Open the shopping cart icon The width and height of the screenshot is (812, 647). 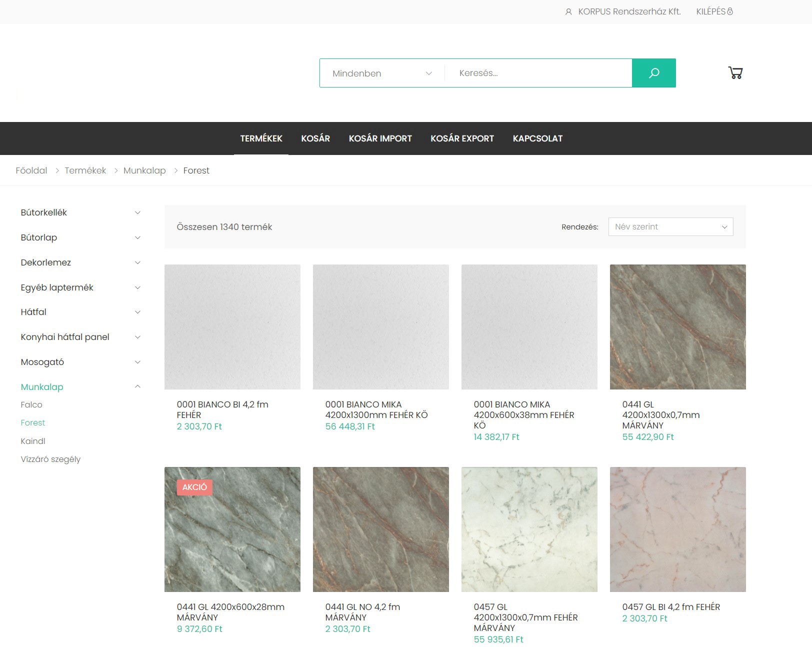(x=735, y=73)
